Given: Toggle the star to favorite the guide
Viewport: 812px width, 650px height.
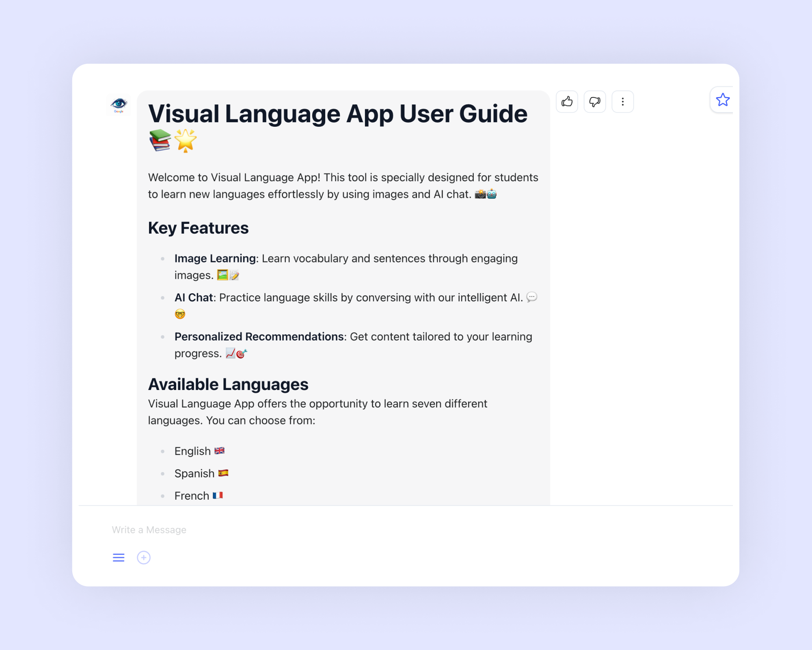Looking at the screenshot, I should pos(723,100).
